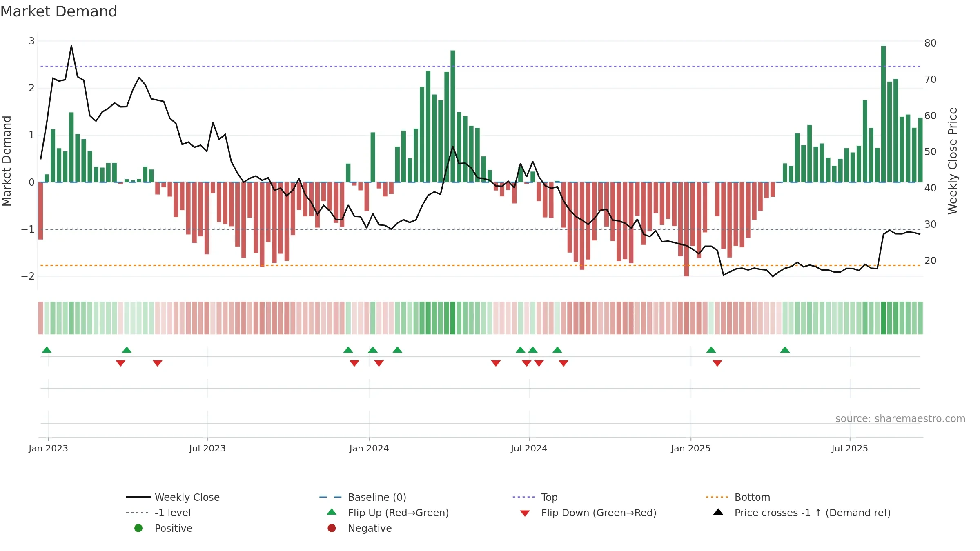The image size is (980, 551).
Task: Click the orange dotted Bottom threshold line
Action: coord(480,266)
